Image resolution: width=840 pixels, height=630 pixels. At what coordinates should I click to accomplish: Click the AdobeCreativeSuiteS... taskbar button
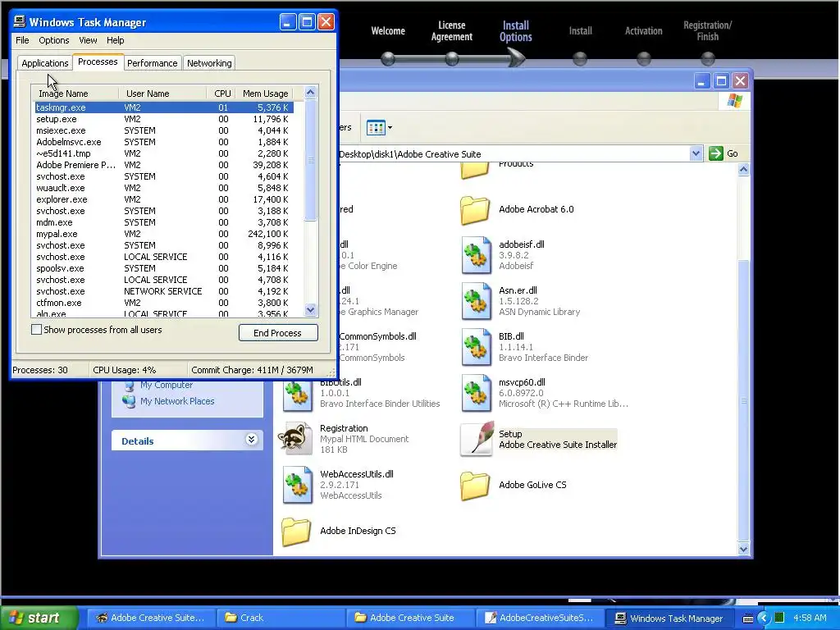(x=540, y=618)
